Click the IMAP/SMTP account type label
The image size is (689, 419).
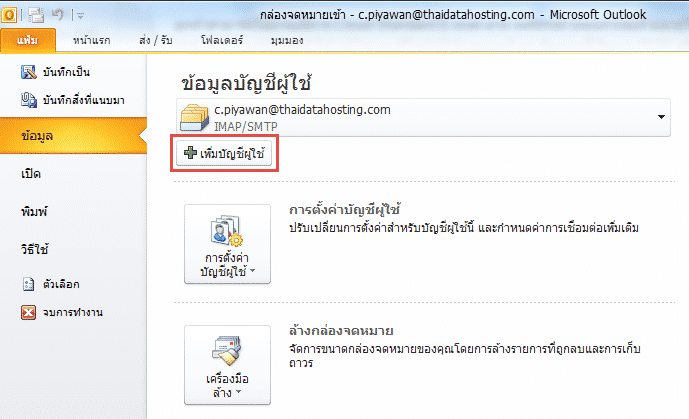click(246, 126)
